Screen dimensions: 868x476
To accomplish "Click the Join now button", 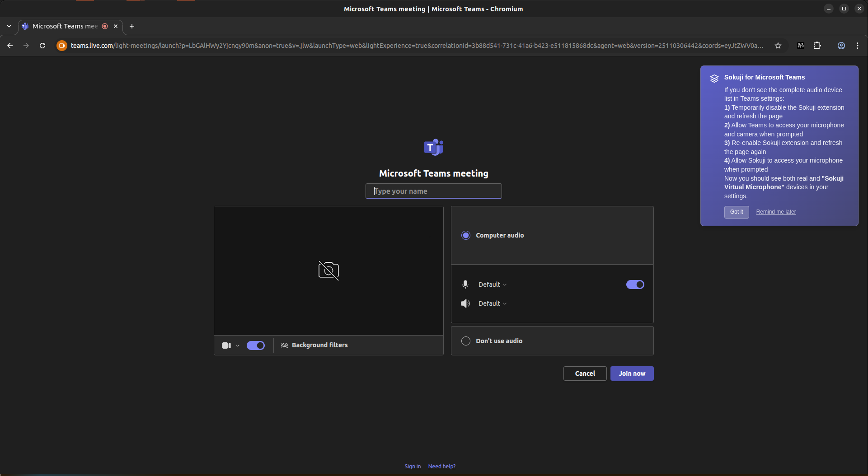I will click(x=632, y=373).
